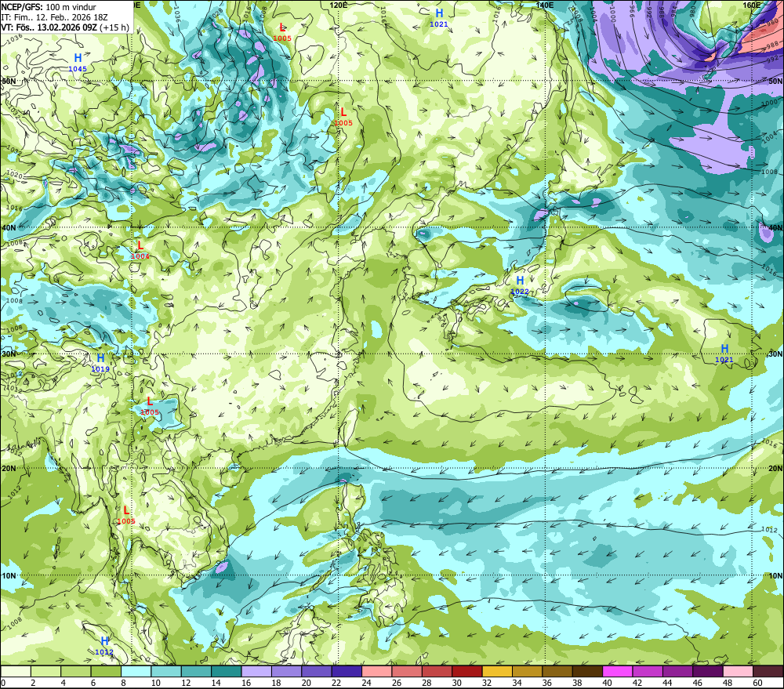
Task: Click the NCEP/GFS 100 m vindur title
Action: point(49,7)
